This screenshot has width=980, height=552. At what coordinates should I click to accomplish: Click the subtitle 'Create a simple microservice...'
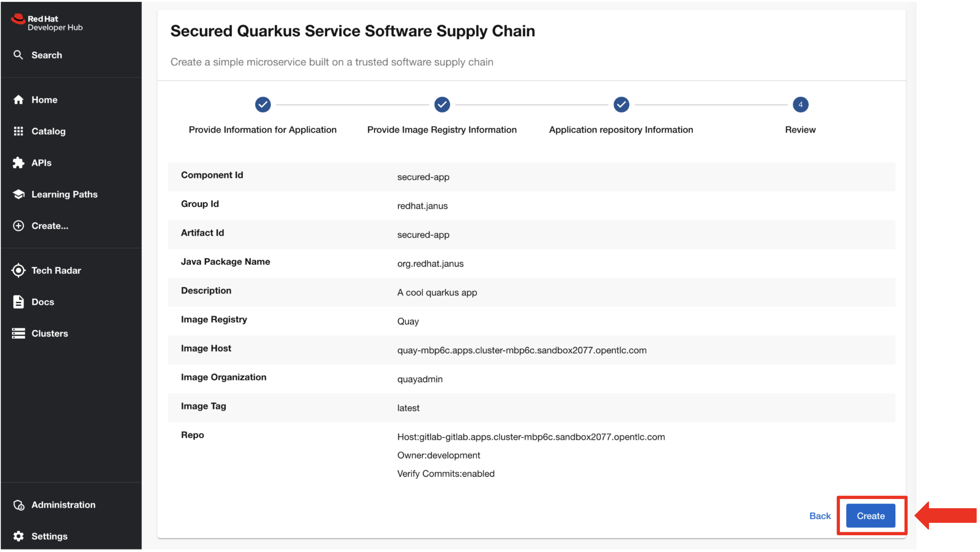pos(332,62)
